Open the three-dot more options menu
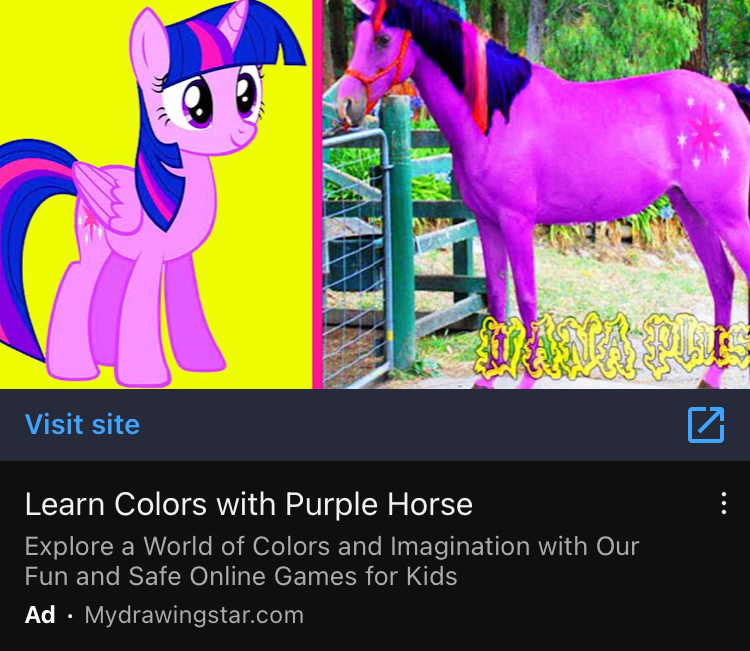This screenshot has width=750, height=651. 724,503
